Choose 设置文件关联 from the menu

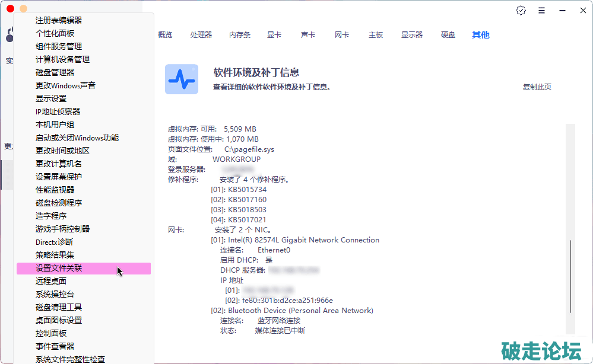[x=59, y=269]
